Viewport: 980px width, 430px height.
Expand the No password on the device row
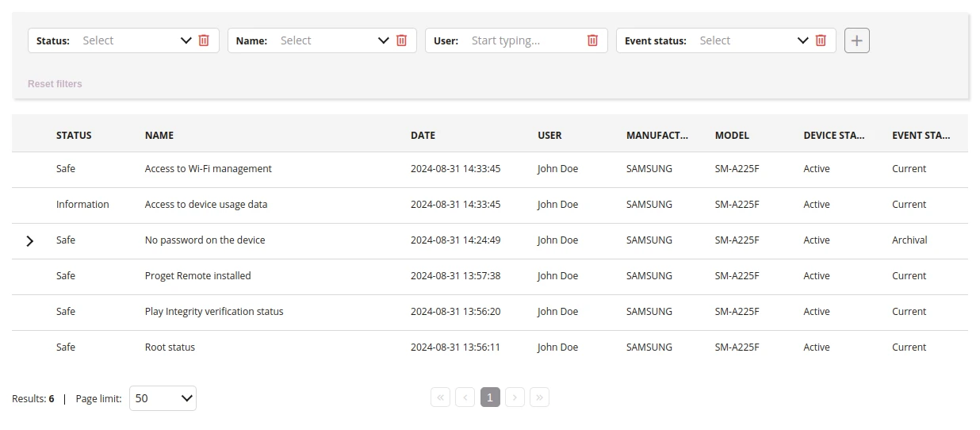[30, 240]
